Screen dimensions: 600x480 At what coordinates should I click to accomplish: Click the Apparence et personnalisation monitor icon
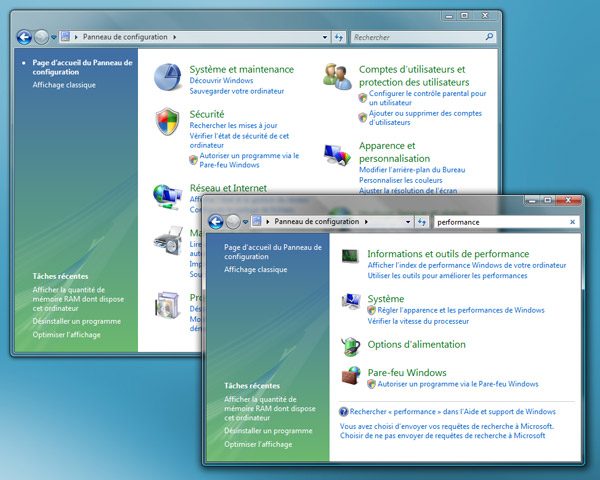337,154
